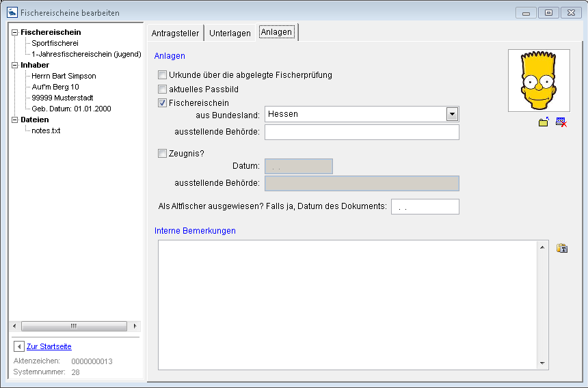Select notes.txt in the tree
The image size is (588, 388).
46,130
